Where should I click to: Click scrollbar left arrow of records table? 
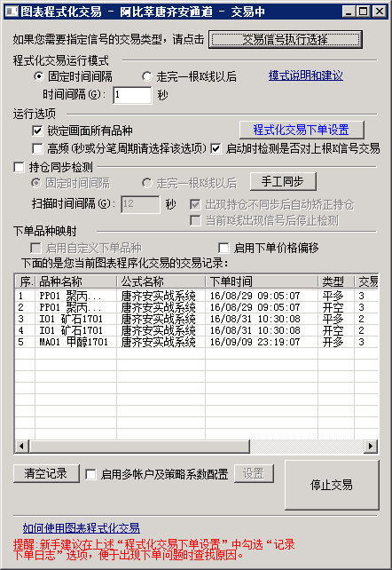(21, 446)
